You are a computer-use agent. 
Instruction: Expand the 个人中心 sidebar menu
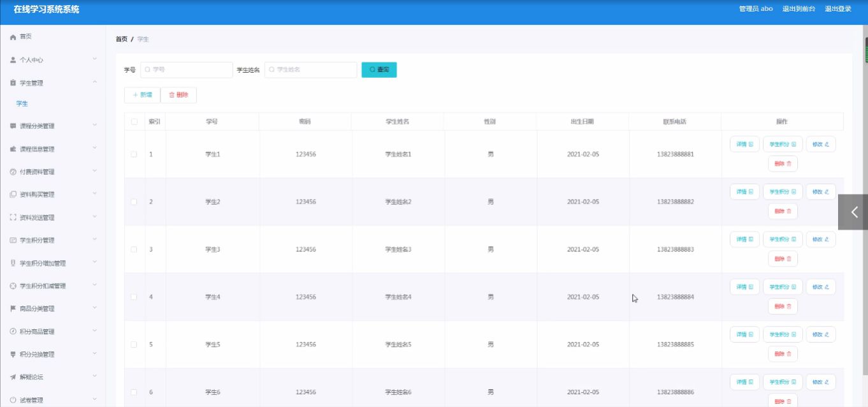[x=53, y=60]
